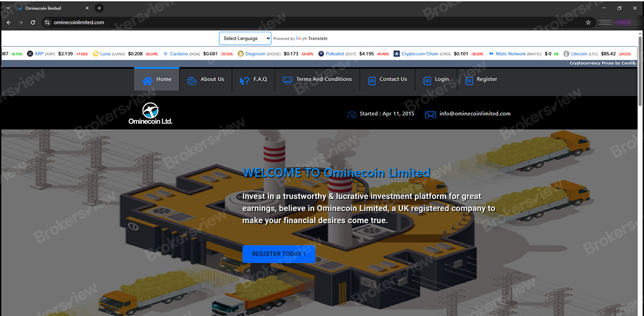This screenshot has width=644, height=316.
Task: Click the envelope email icon
Action: [x=430, y=115]
